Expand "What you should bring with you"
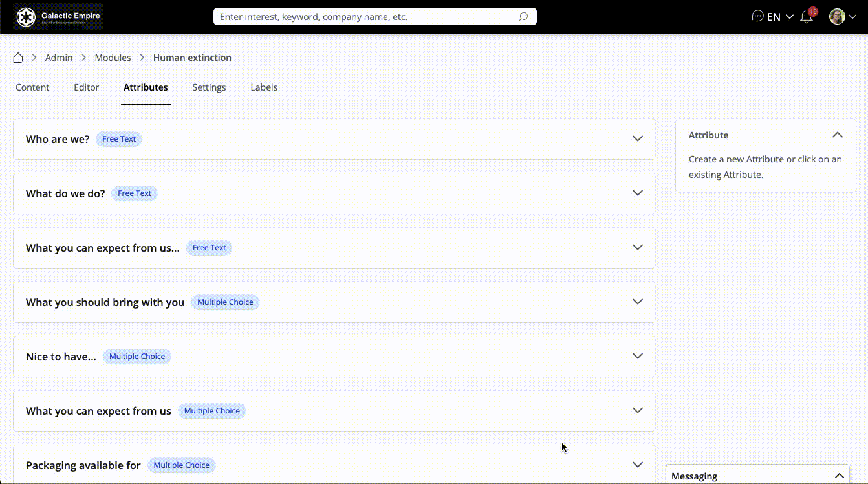Screen dimensions: 868x484 (x=637, y=302)
